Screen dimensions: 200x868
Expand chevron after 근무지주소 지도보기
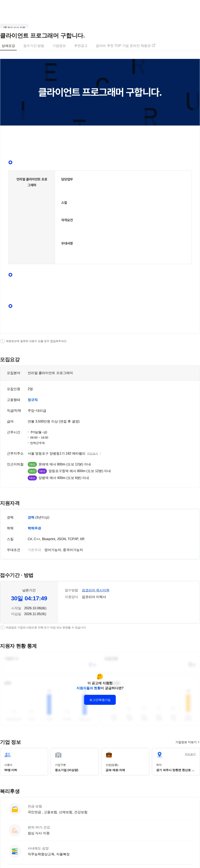[x=100, y=454]
